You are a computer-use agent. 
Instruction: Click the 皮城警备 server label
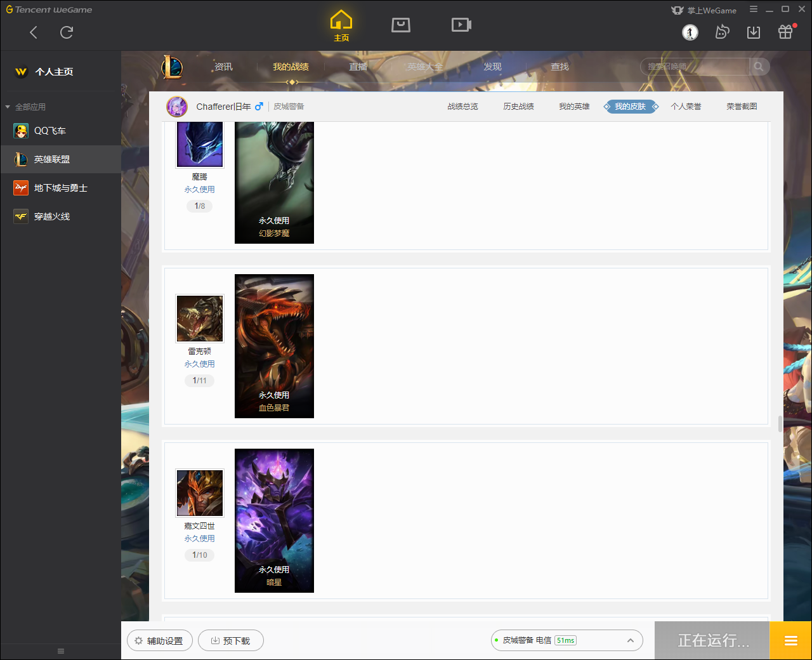[289, 107]
